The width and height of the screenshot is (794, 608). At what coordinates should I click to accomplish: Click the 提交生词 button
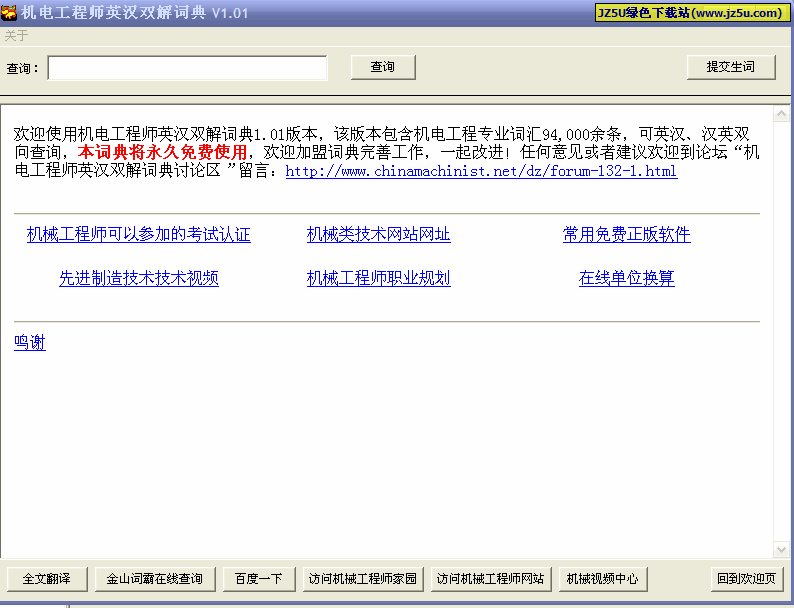point(731,67)
